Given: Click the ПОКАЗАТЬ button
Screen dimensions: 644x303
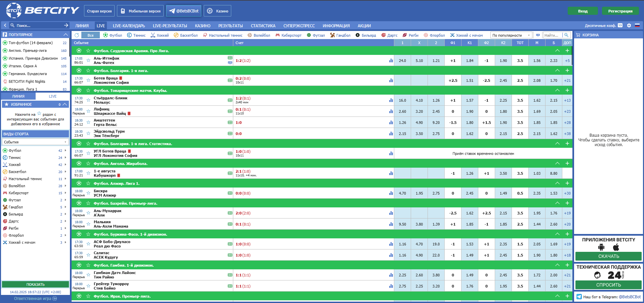Looking at the screenshot, I should coord(36,284).
